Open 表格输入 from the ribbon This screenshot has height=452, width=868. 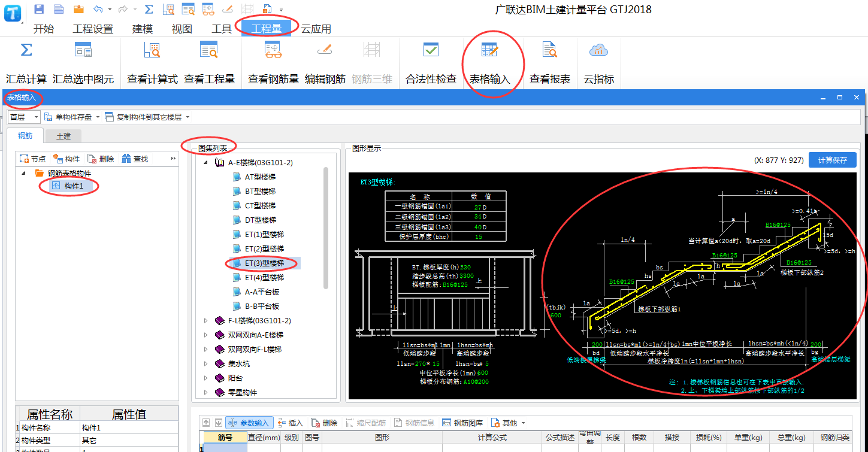(489, 63)
